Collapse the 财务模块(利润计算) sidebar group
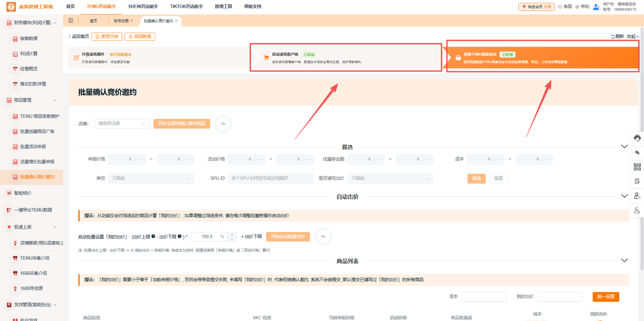This screenshot has width=644, height=321. tap(55, 23)
